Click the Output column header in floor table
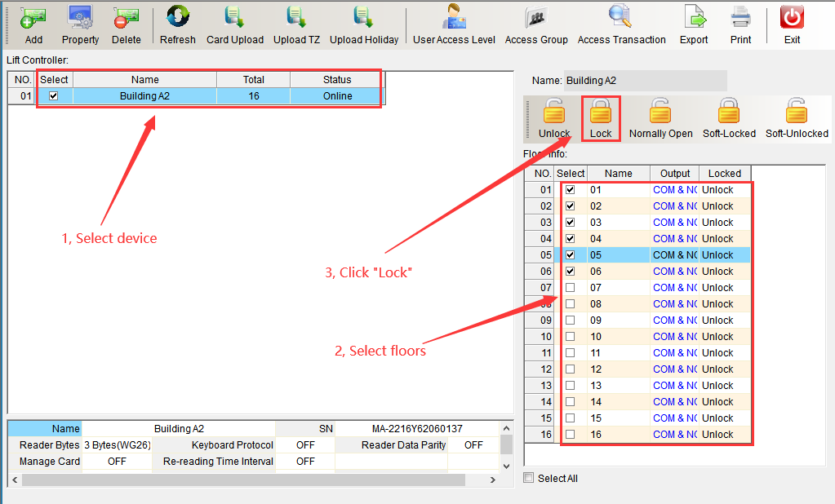 point(675,174)
